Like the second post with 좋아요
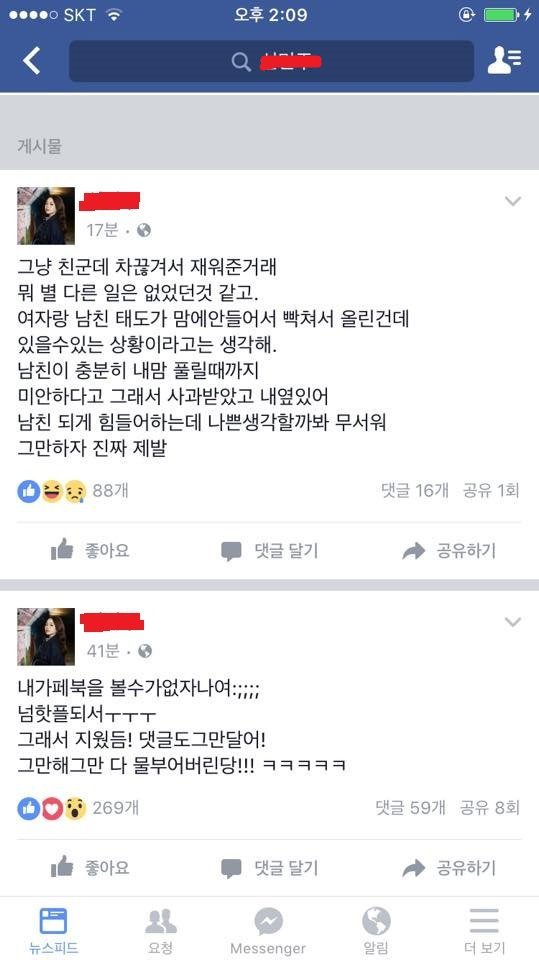The width and height of the screenshot is (539, 960). (90, 868)
